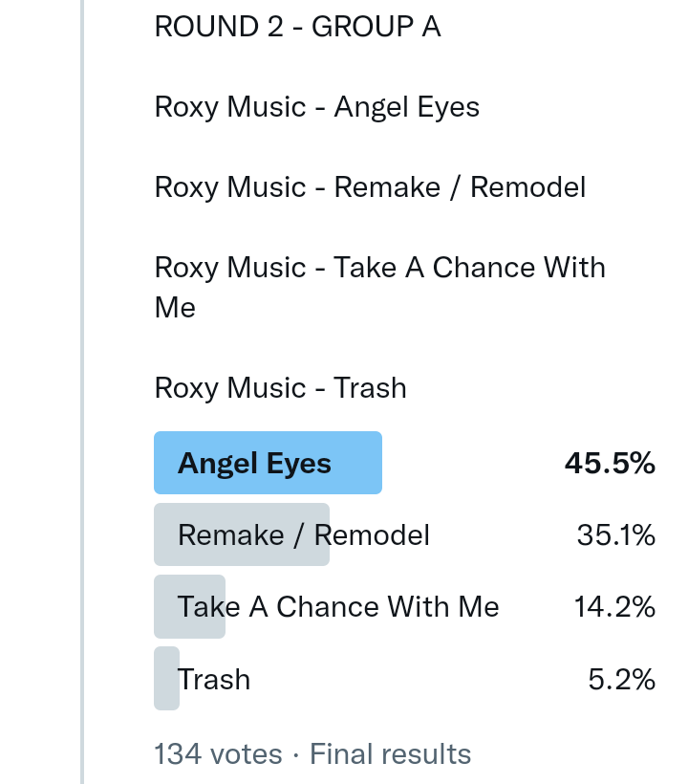Click the 'Take A Chance With Me' option label
The image size is (688, 784).
click(338, 607)
